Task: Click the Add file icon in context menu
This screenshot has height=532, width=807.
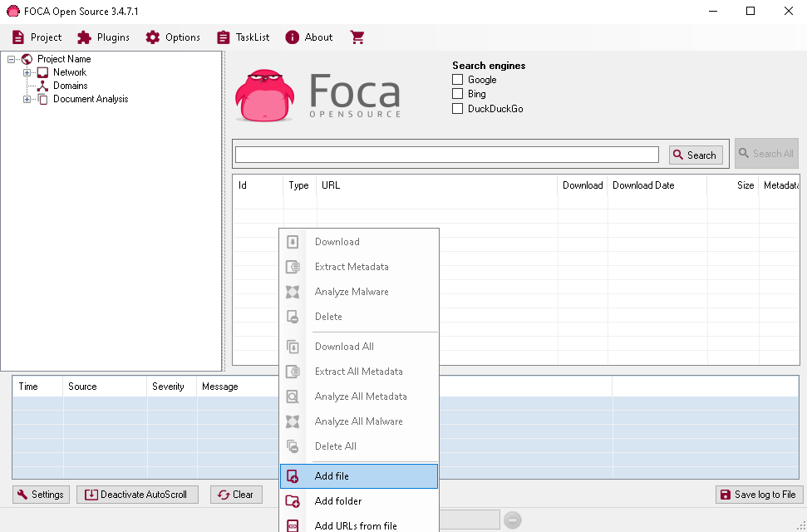Action: (x=293, y=476)
